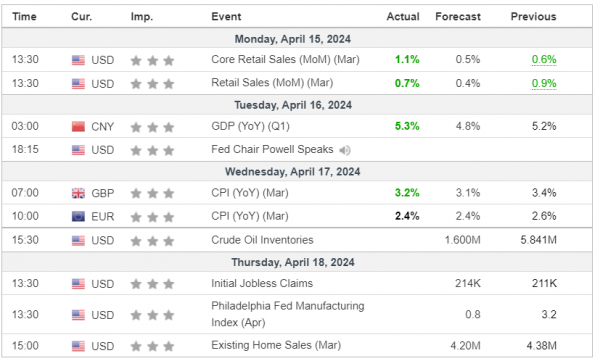Open the Initial Jobless Claims event
Viewport: 600px width, 361px height.
[x=262, y=283]
